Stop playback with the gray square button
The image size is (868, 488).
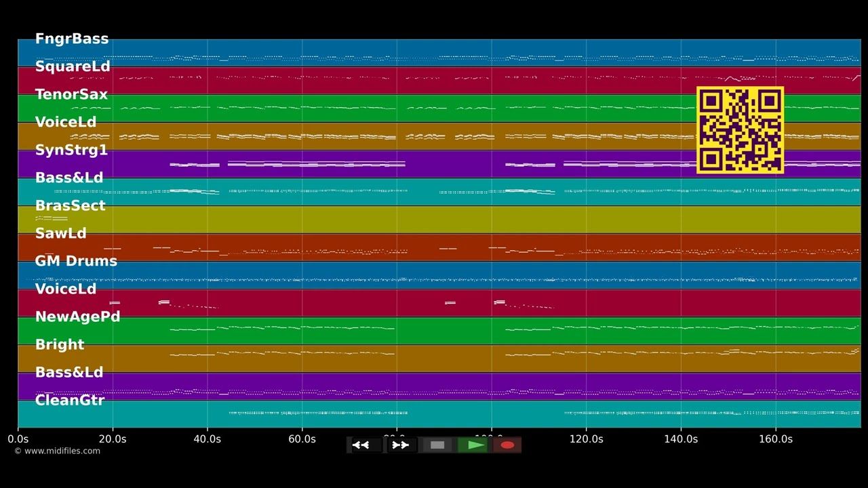(437, 445)
